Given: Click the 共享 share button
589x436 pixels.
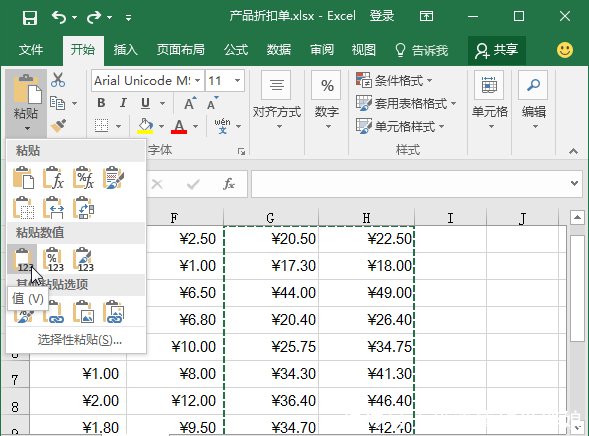Looking at the screenshot, I should pos(497,50).
